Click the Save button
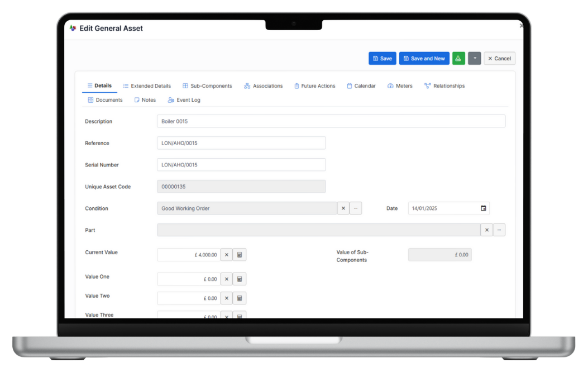The image size is (588, 372). point(382,58)
